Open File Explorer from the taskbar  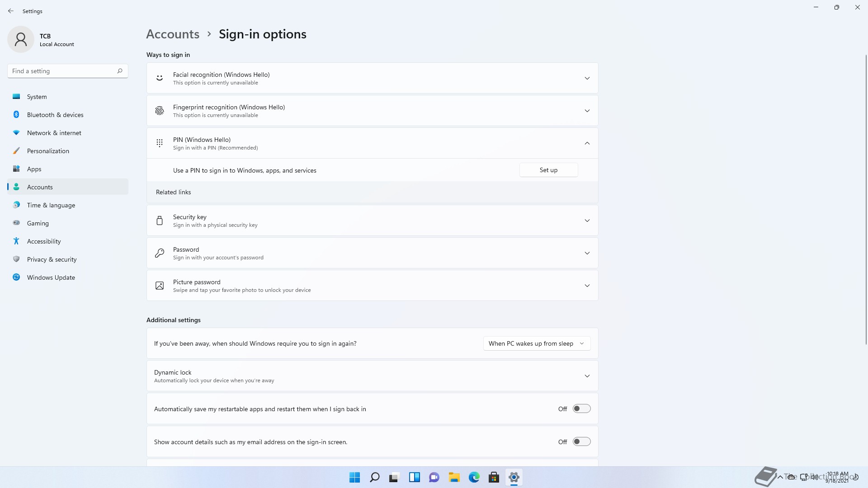454,477
